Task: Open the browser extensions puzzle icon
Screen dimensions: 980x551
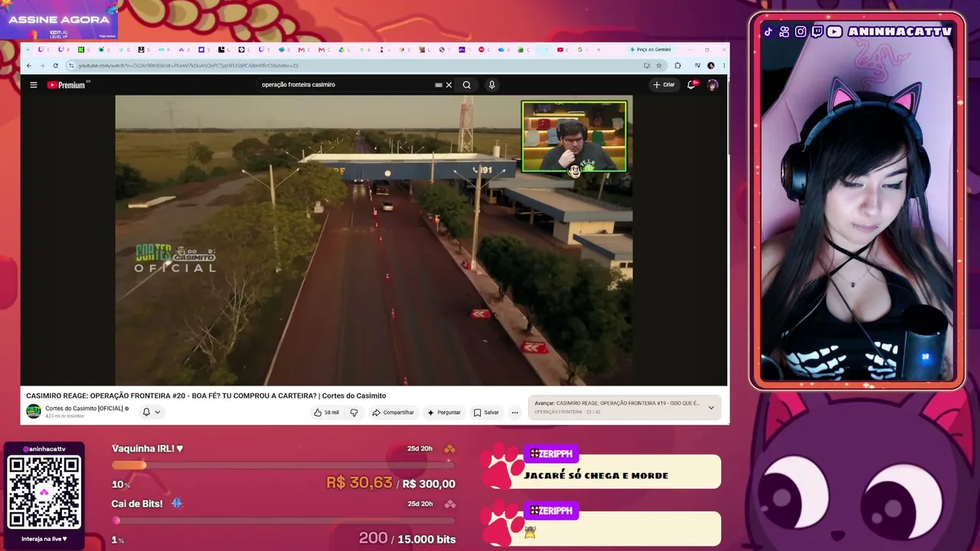Action: pyautogui.click(x=678, y=66)
